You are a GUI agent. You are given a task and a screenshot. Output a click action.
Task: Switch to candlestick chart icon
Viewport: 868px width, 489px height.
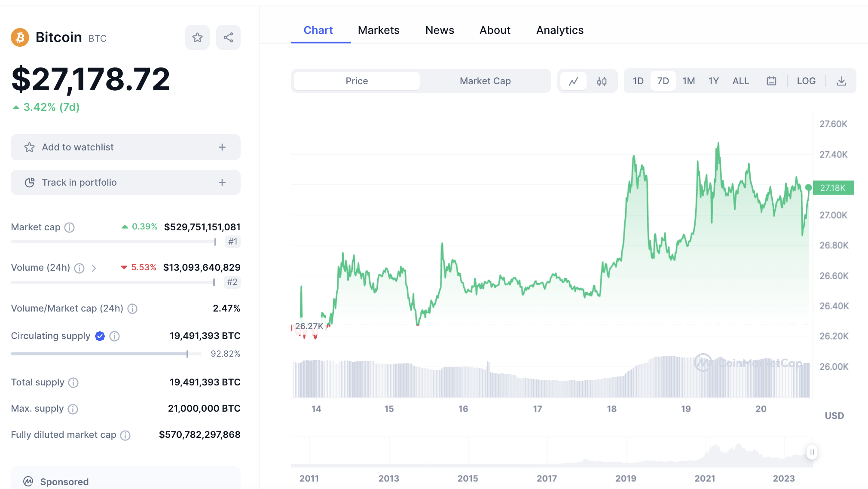[602, 81]
